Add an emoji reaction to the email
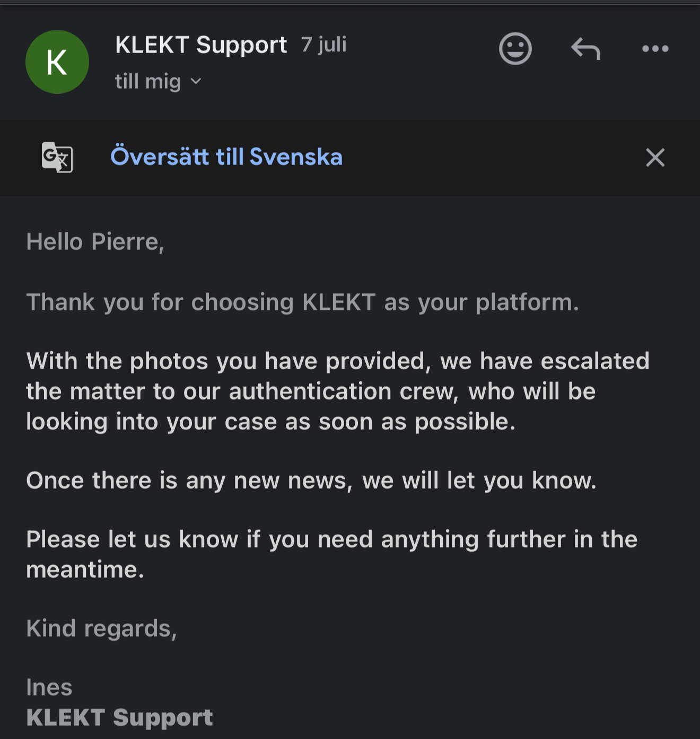 point(515,49)
